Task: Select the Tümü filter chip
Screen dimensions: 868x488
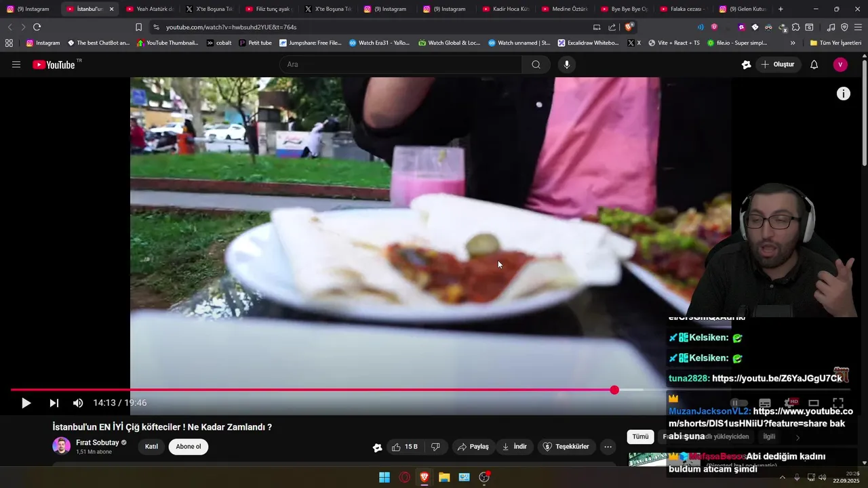Action: pyautogui.click(x=640, y=436)
